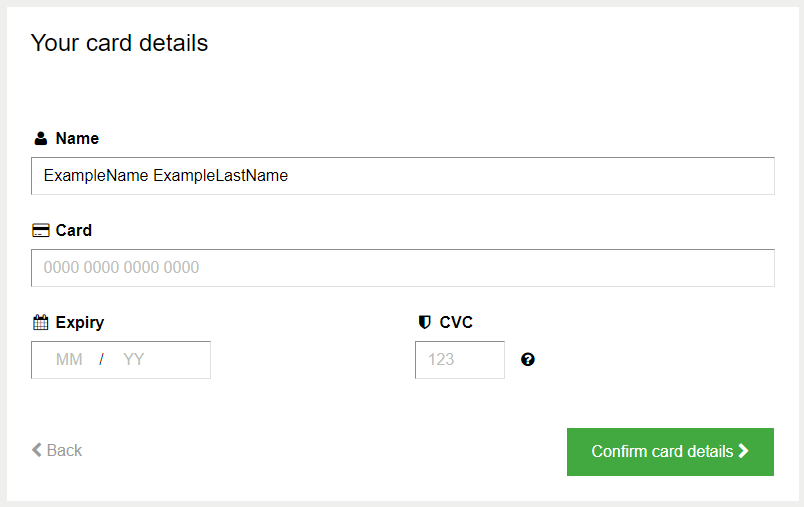Click the Your card details heading

pos(119,43)
